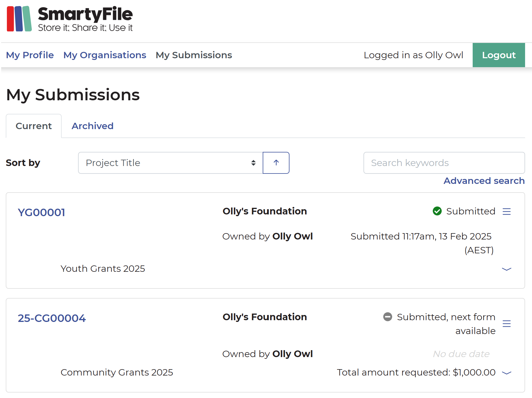This screenshot has height=398, width=532.
Task: Open the actions menu for YG00001
Action: pyautogui.click(x=507, y=211)
